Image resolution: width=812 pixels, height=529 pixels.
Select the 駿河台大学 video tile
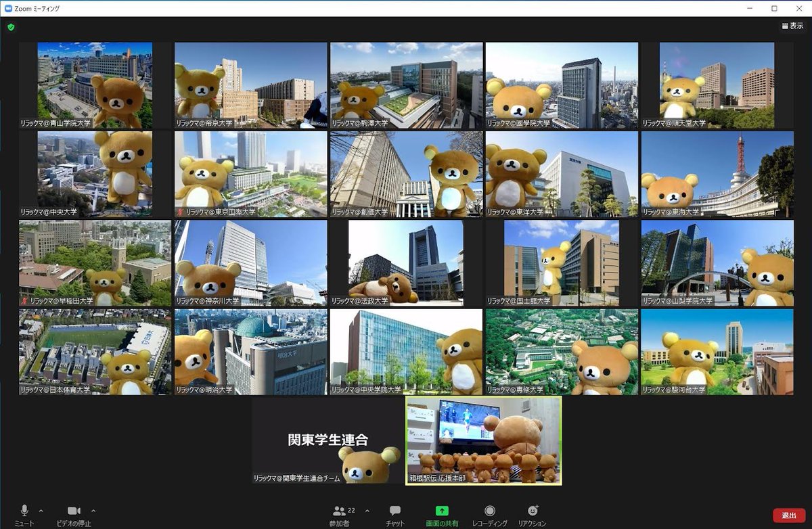pos(717,352)
